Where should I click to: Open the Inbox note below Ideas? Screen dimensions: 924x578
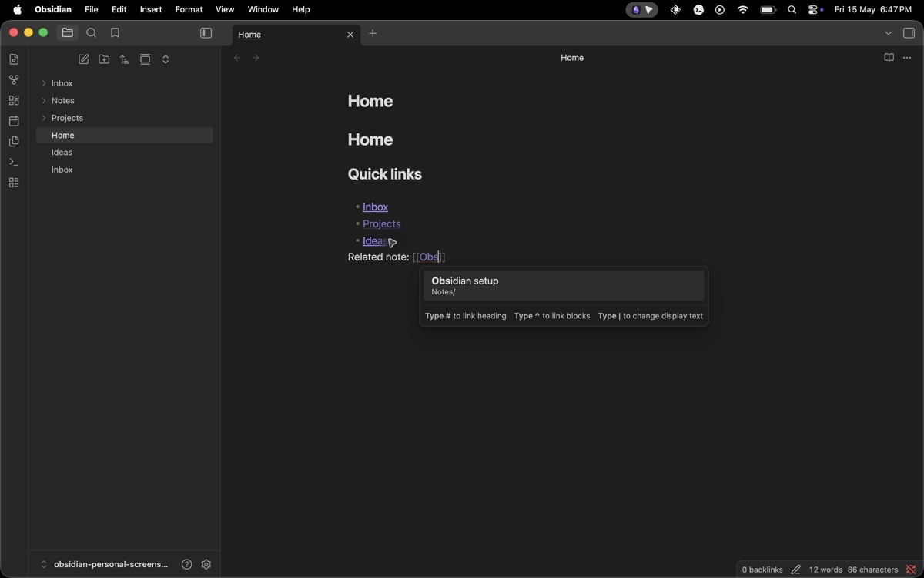(125, 170)
